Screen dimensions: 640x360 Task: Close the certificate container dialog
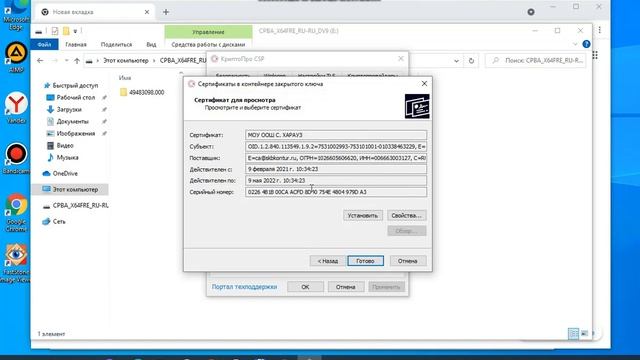424,84
